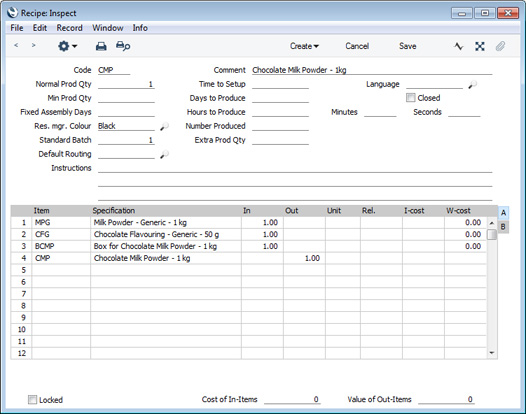Image resolution: width=526 pixels, height=414 pixels.
Task: Open the workflow overview zigzag icon
Action: pyautogui.click(x=459, y=46)
